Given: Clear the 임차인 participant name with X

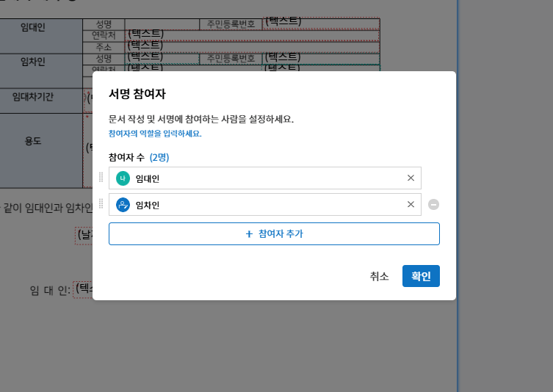Looking at the screenshot, I should (x=411, y=205).
